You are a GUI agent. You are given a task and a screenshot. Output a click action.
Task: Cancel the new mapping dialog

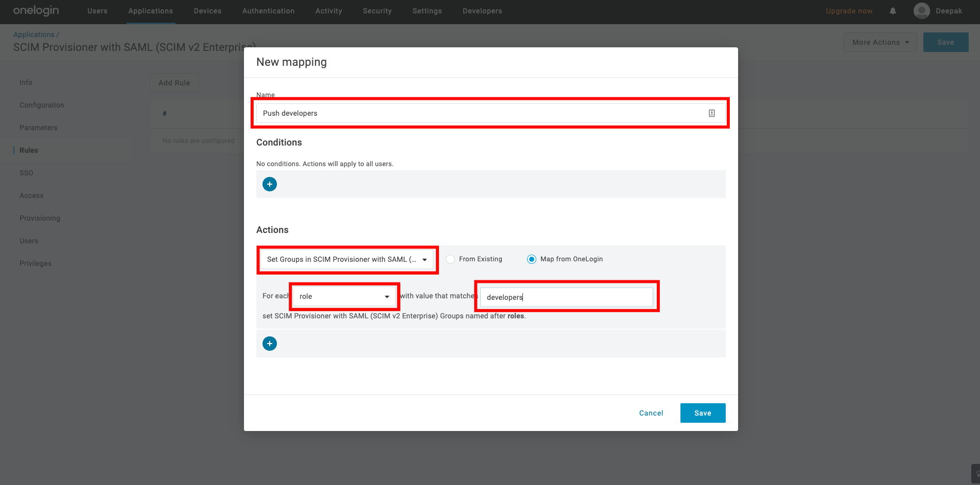click(651, 413)
